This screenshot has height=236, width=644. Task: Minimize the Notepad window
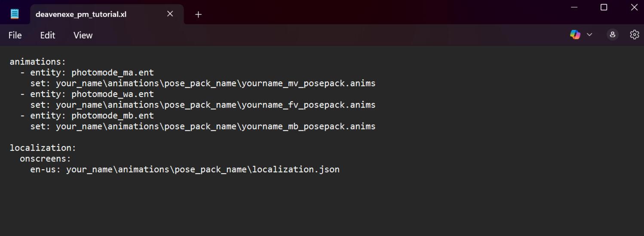pyautogui.click(x=573, y=7)
